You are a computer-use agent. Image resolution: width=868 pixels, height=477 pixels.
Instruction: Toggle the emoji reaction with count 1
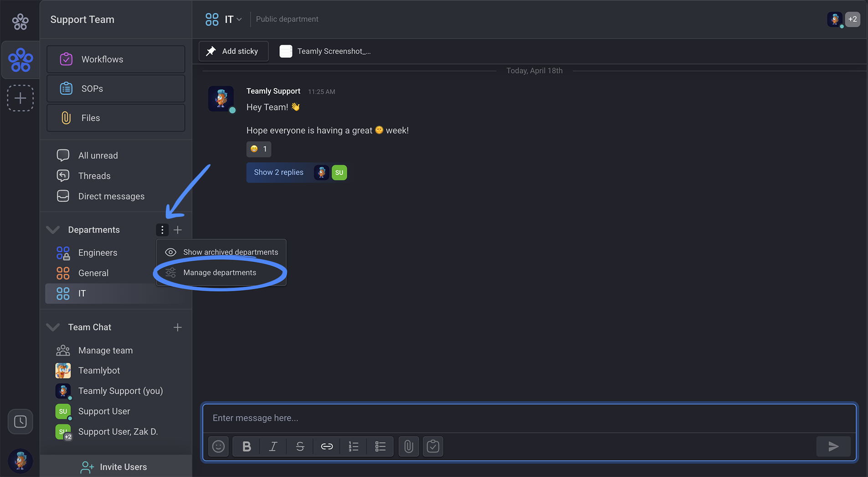[x=259, y=149]
